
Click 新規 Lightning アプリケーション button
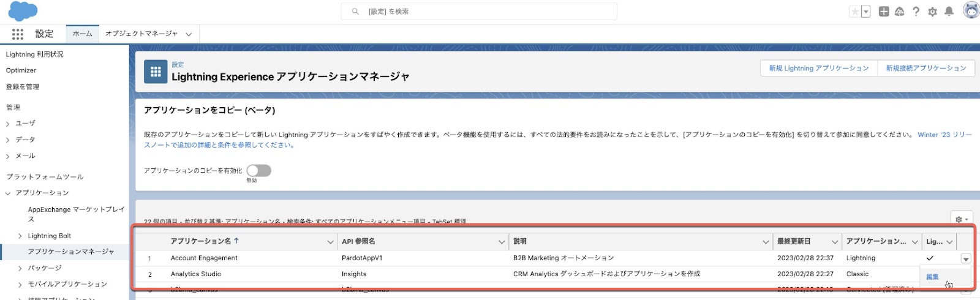(819, 68)
